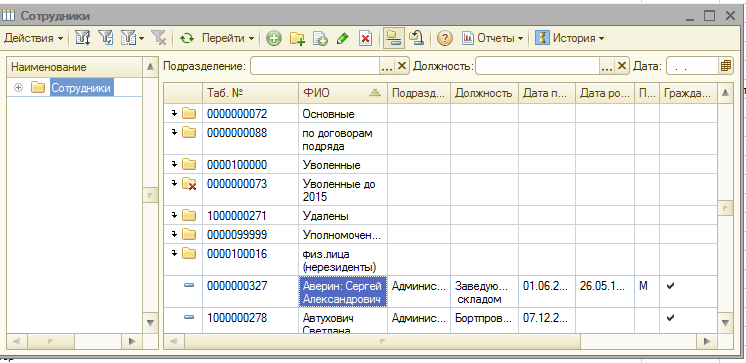Image resolution: width=746 pixels, height=363 pixels.
Task: Click the Наименование column header
Action: pos(75,67)
